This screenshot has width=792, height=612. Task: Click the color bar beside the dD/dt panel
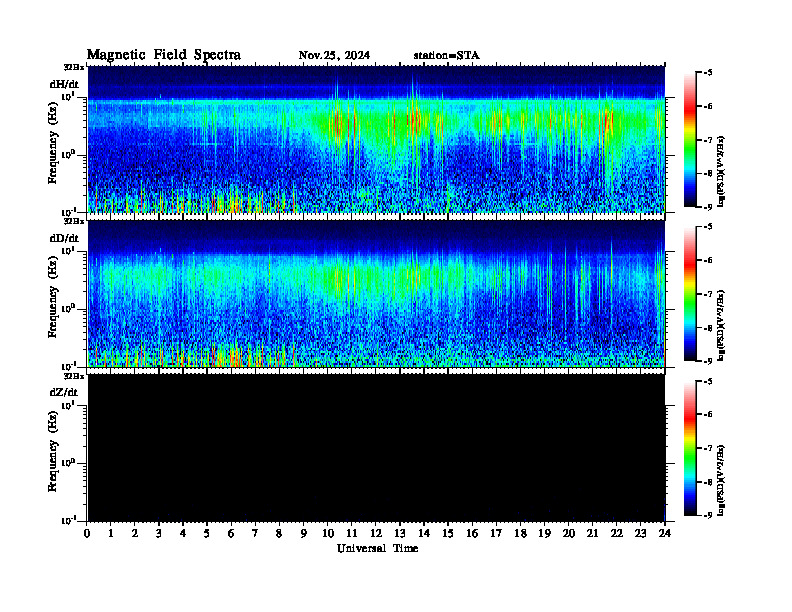(x=690, y=294)
